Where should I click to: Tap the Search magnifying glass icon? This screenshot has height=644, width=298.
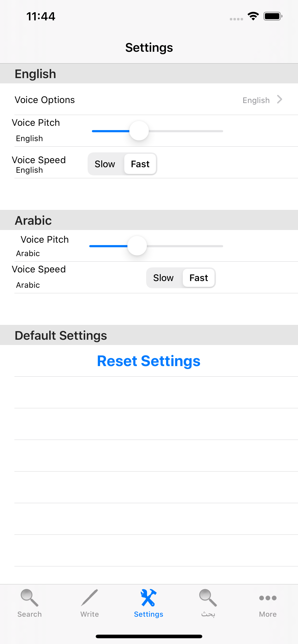(x=30, y=598)
